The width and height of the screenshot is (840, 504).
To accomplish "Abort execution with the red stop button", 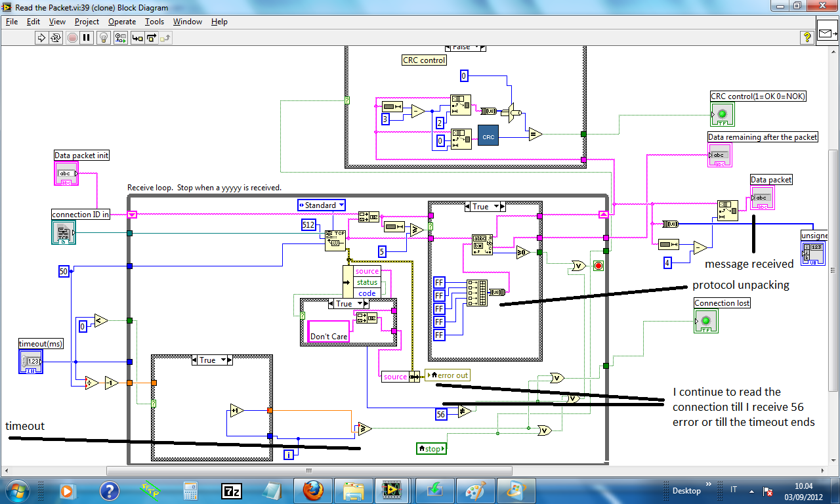I will pos(72,38).
